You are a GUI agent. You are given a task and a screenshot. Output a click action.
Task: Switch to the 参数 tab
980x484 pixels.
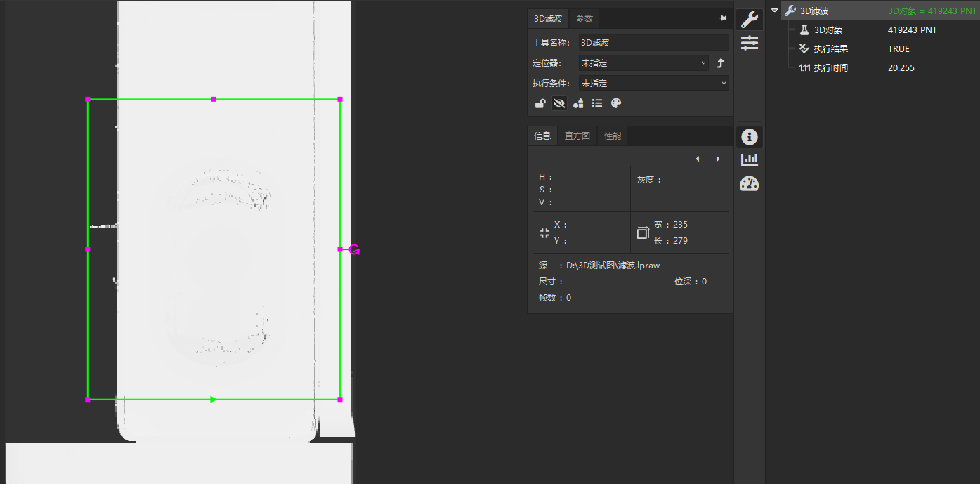pyautogui.click(x=584, y=19)
